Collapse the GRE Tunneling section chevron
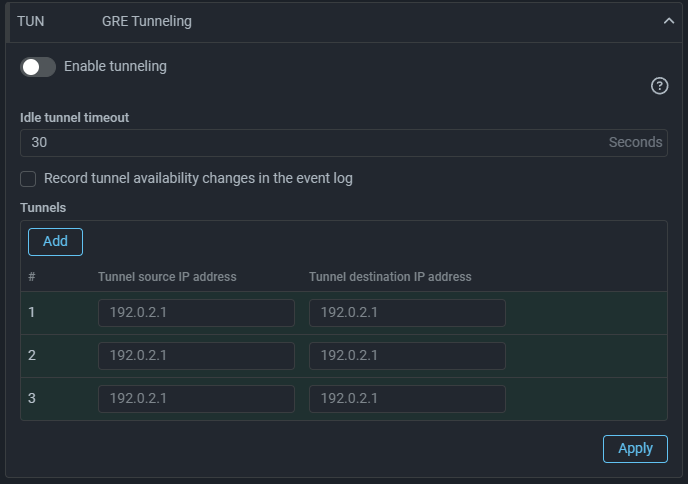Viewport: 688px width, 484px height. [669, 21]
